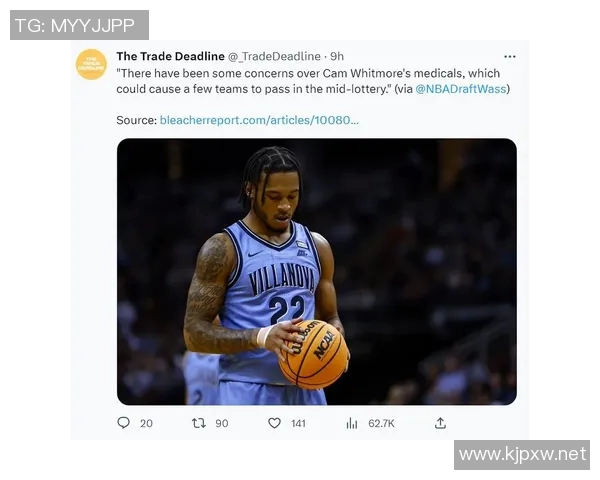Click the 9h tweet timestamp
Screen dimensions: 600x480
coord(337,57)
